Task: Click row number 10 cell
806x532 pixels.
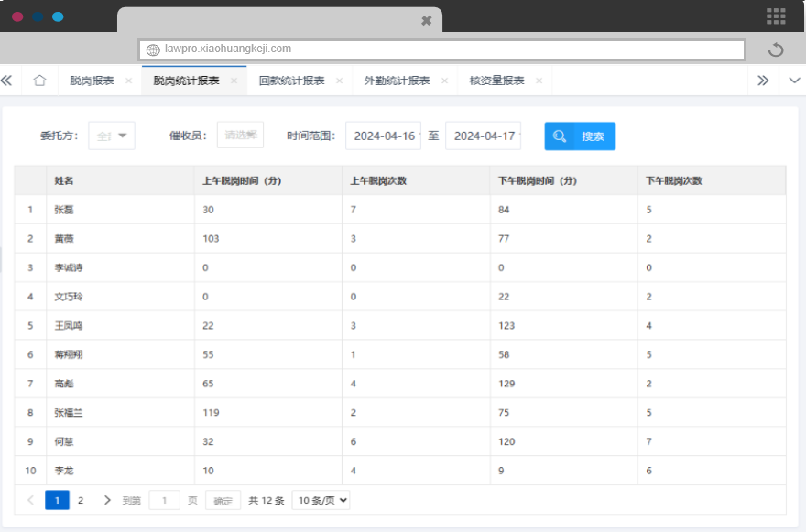Action: 30,471
